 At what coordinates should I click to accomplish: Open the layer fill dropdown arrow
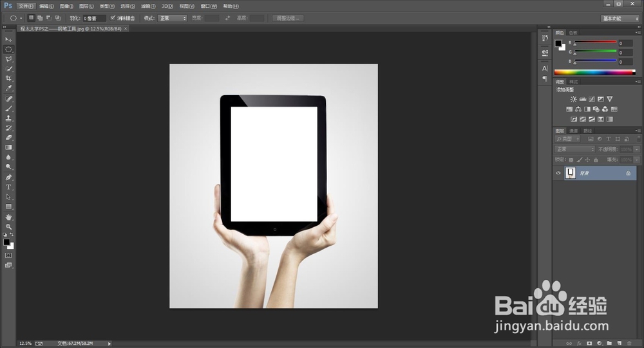pos(637,160)
